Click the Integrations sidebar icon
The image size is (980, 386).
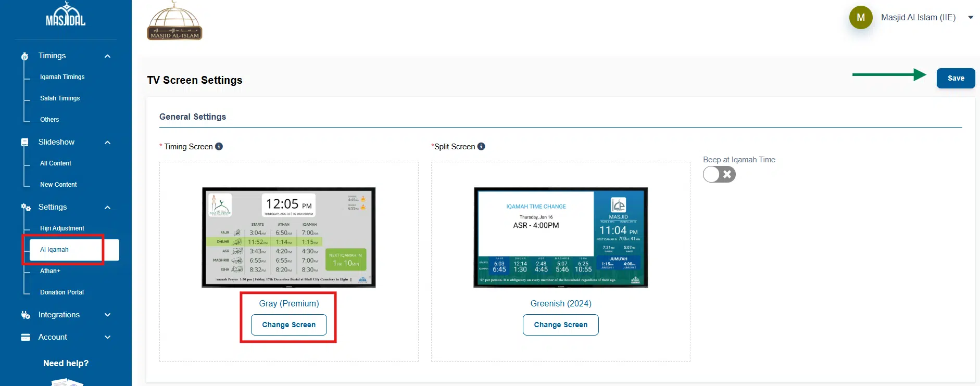click(x=26, y=315)
